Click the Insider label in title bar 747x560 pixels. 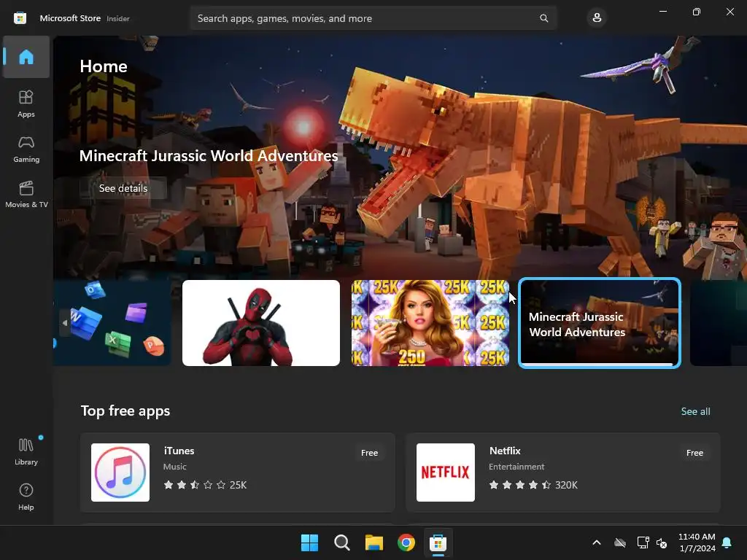click(x=117, y=18)
